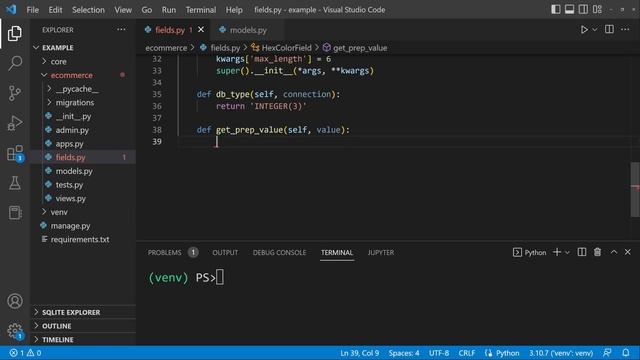This screenshot has height=360, width=640.
Task: Expand the __pycache__ folder
Action: pyautogui.click(x=83, y=89)
